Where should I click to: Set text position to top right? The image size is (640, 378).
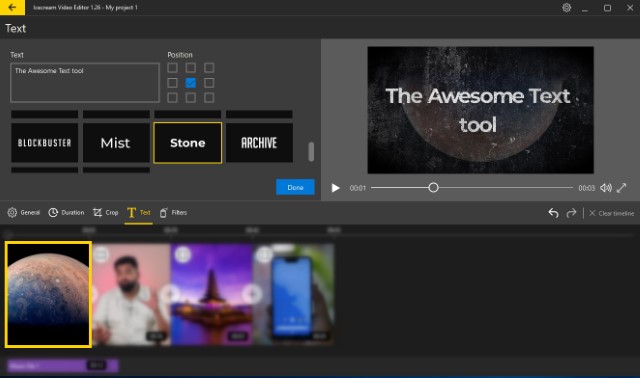coord(209,68)
